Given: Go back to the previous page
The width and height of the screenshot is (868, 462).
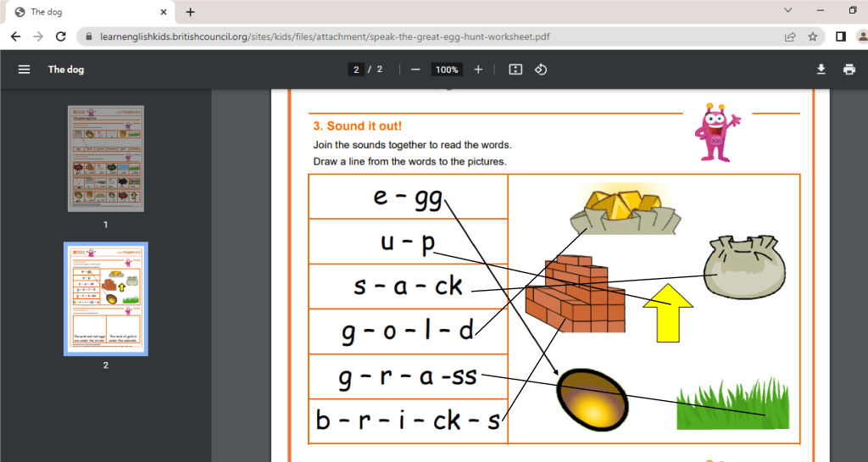Looking at the screenshot, I should 15,36.
